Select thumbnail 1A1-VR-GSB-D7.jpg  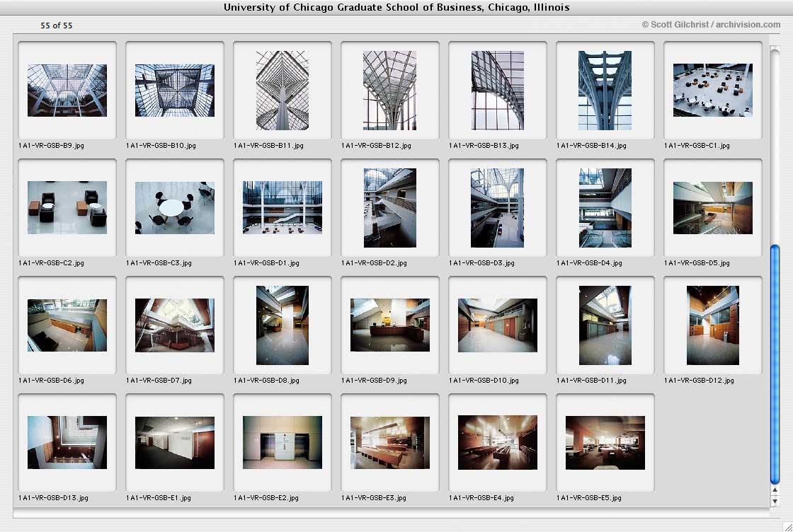[175, 325]
